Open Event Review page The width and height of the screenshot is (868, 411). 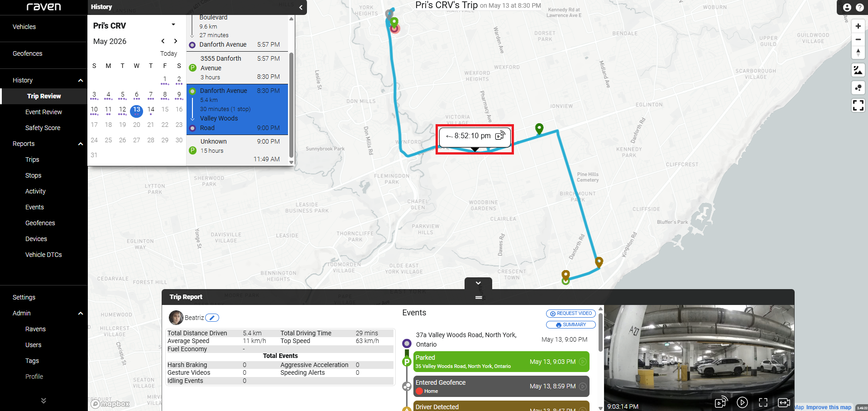click(x=43, y=112)
